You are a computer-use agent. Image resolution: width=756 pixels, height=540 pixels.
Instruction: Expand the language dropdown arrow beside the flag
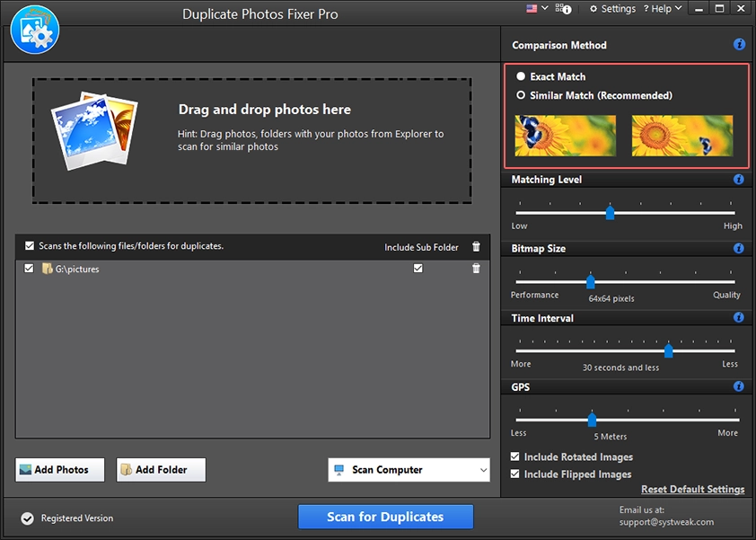(x=545, y=8)
